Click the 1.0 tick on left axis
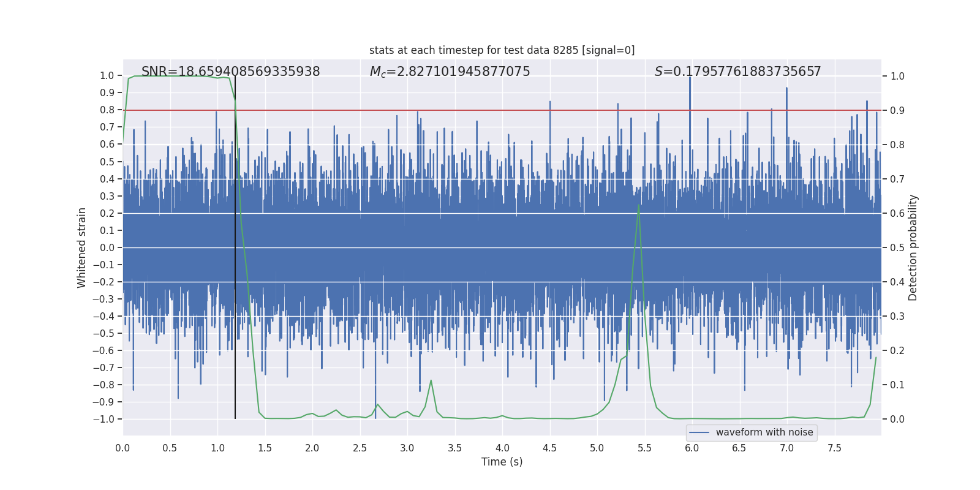980x490 pixels. [107, 75]
